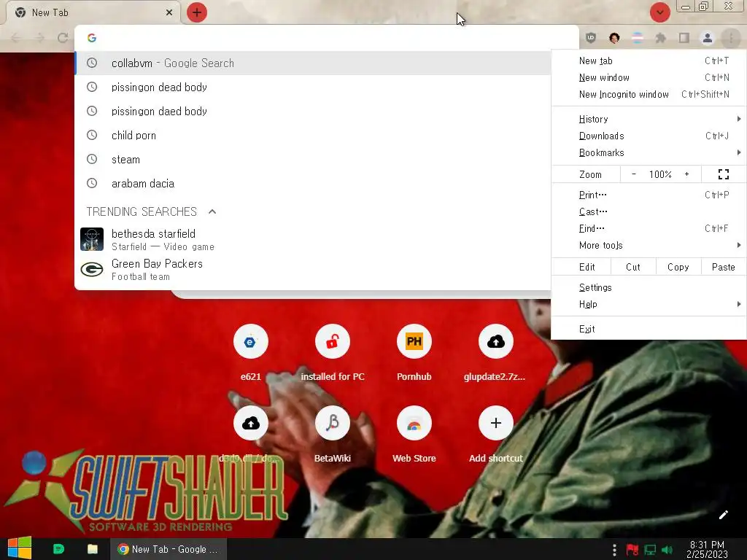Open the red tab search dropdown
Image resolution: width=747 pixels, height=560 pixels.
[x=659, y=12]
